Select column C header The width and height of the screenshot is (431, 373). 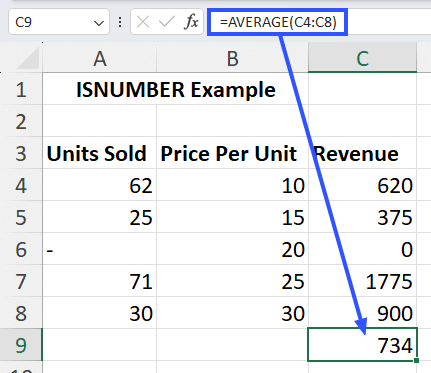point(362,59)
